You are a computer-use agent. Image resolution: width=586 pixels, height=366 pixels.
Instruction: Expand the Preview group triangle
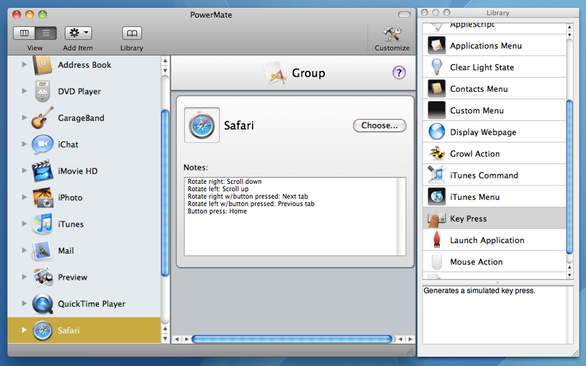click(x=24, y=277)
